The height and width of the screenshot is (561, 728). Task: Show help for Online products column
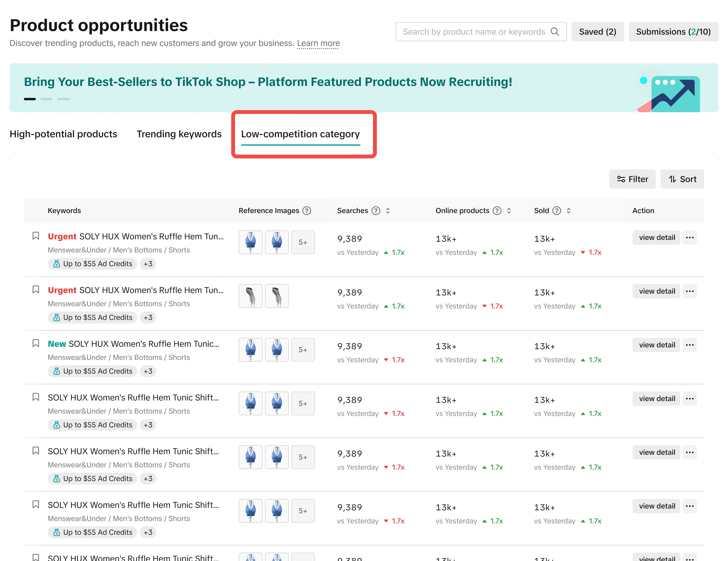click(497, 211)
